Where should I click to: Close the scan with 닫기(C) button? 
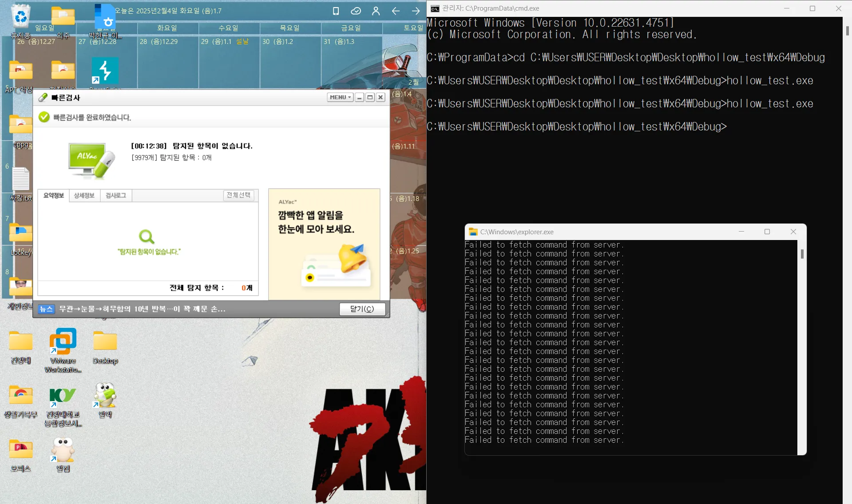(x=362, y=309)
